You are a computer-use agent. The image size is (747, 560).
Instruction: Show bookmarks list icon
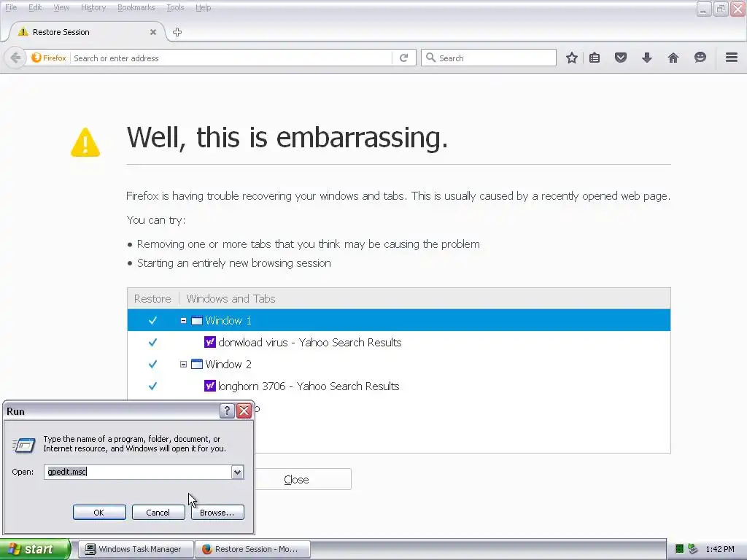pos(595,58)
